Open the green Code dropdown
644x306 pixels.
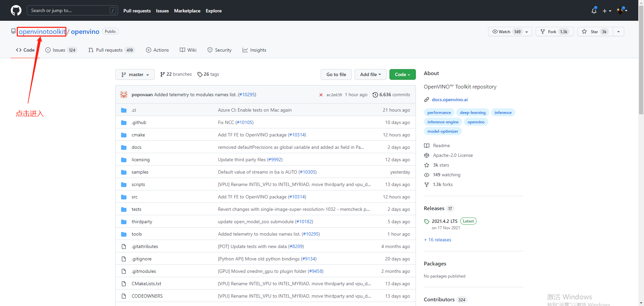coord(402,74)
